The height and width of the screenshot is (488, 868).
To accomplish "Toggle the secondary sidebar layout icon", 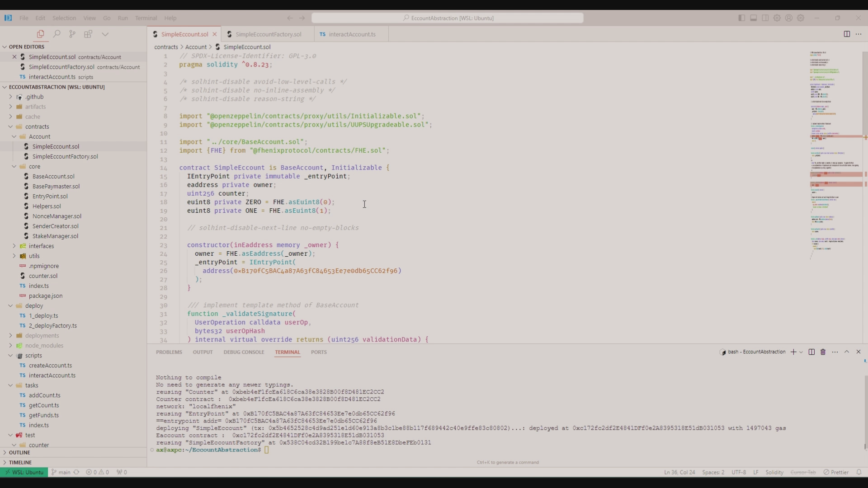I will [765, 18].
